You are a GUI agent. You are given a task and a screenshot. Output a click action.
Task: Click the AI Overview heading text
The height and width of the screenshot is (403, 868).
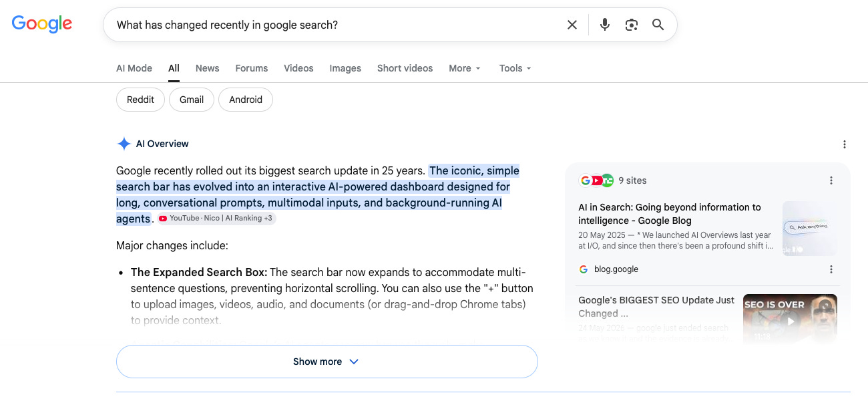pos(162,144)
